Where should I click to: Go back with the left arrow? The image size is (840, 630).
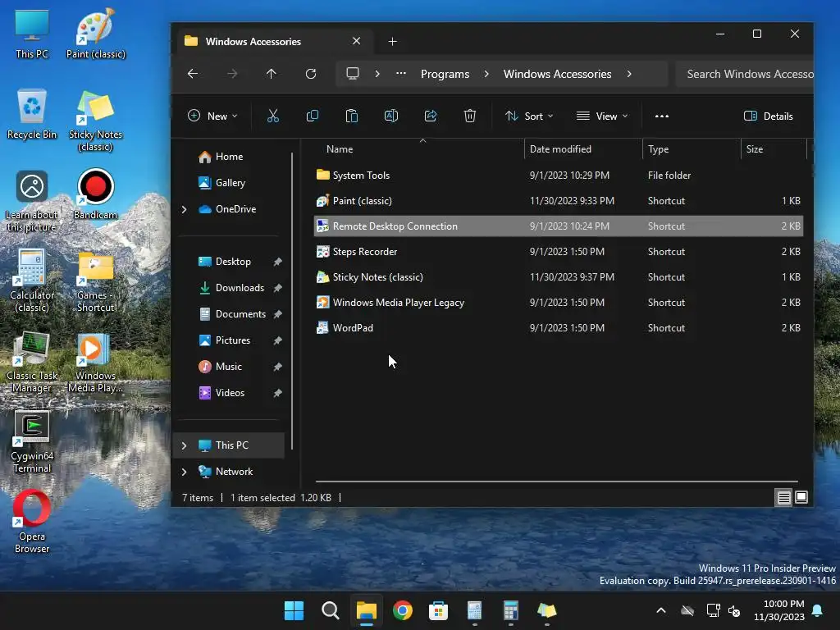point(193,73)
